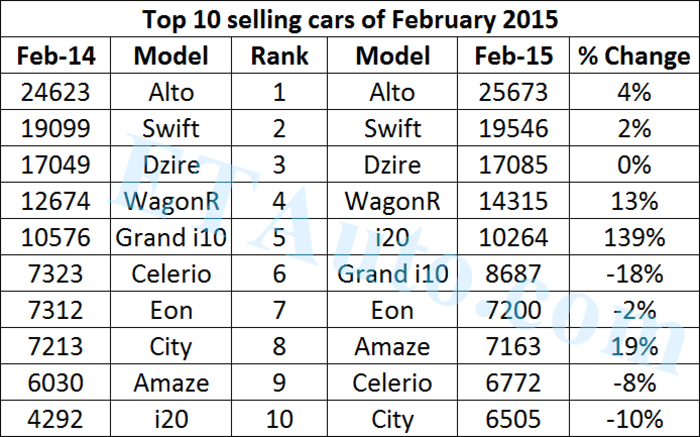Image resolution: width=700 pixels, height=437 pixels.
Task: Click the 139% change cell
Action: click(x=633, y=238)
